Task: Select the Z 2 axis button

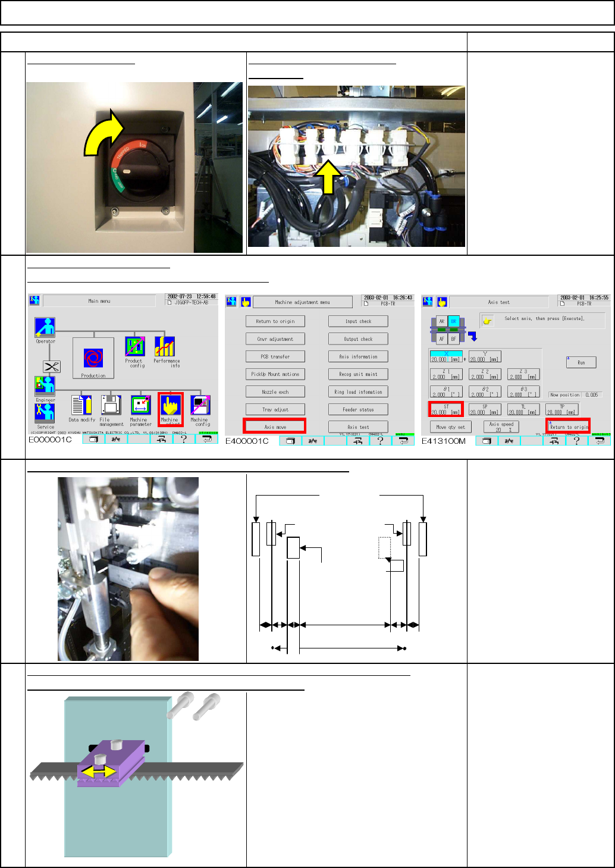Action: point(485,374)
